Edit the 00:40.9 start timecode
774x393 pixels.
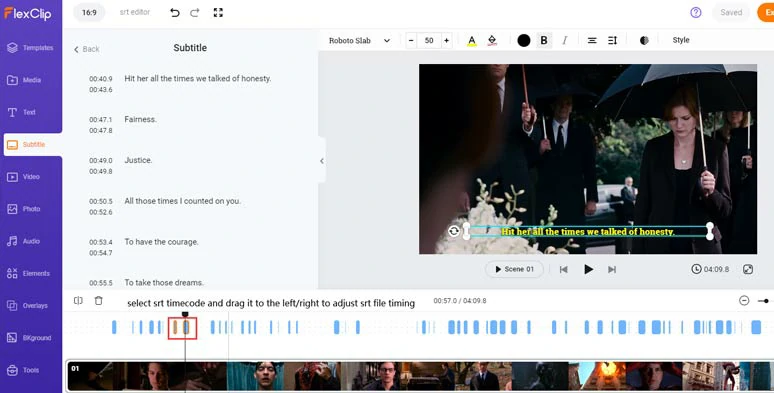pyautogui.click(x=101, y=79)
